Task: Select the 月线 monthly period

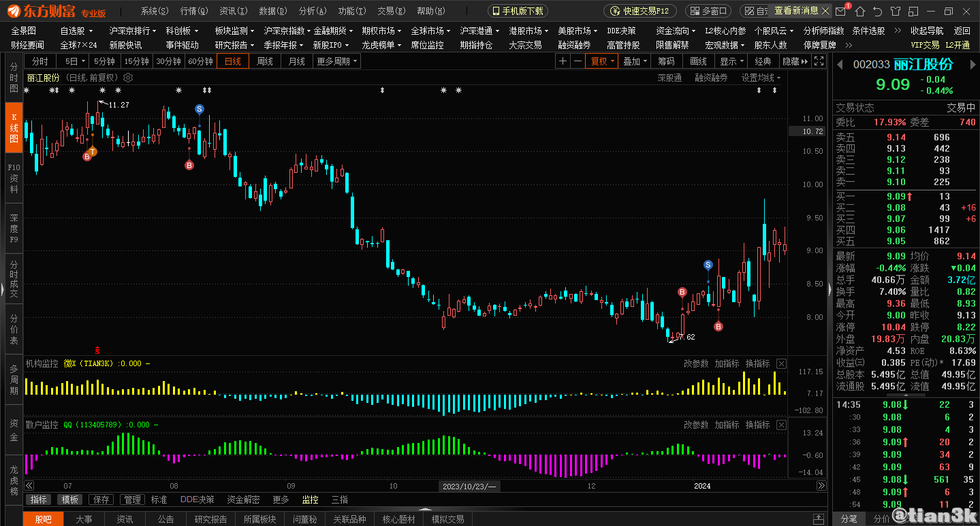Action: (x=297, y=61)
